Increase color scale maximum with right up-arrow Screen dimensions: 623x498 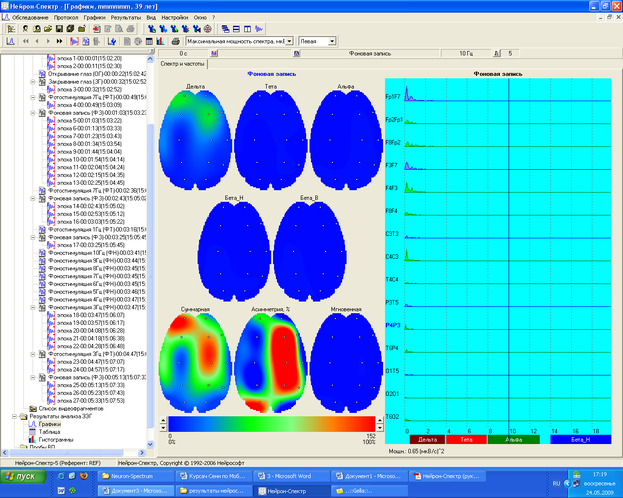click(x=379, y=420)
